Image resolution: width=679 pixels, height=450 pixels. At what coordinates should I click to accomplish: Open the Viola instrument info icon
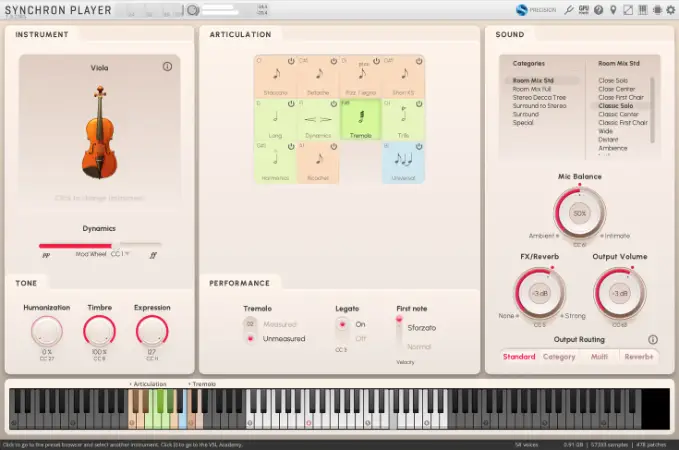(x=167, y=67)
